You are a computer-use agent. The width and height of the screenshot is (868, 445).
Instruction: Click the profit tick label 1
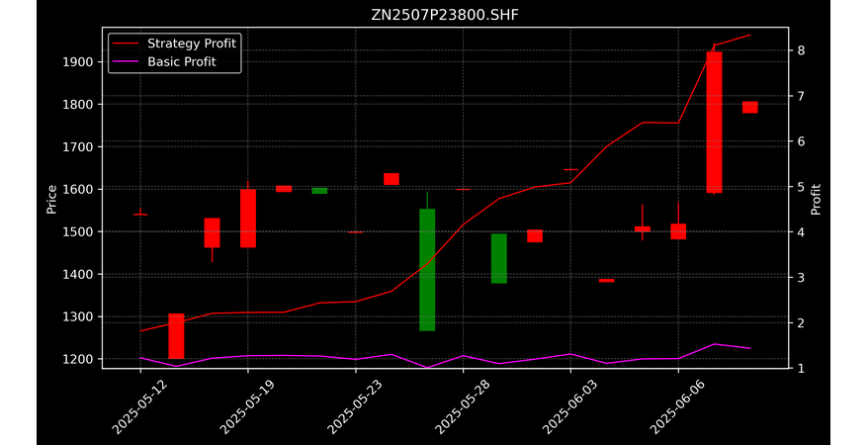801,368
